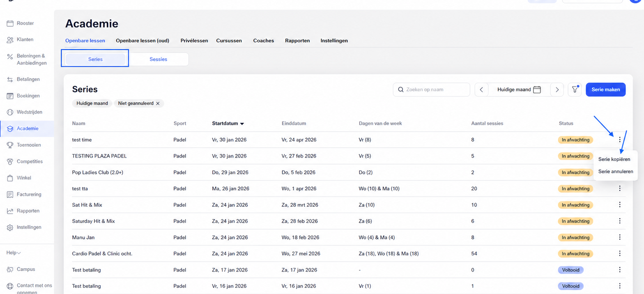This screenshot has height=294, width=644.
Task: Expand the Help section in the sidebar
Action: point(14,253)
